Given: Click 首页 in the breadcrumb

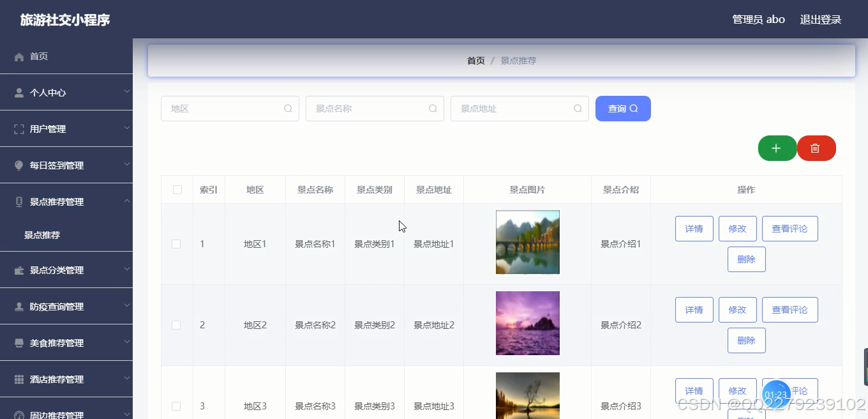Looking at the screenshot, I should [x=475, y=60].
